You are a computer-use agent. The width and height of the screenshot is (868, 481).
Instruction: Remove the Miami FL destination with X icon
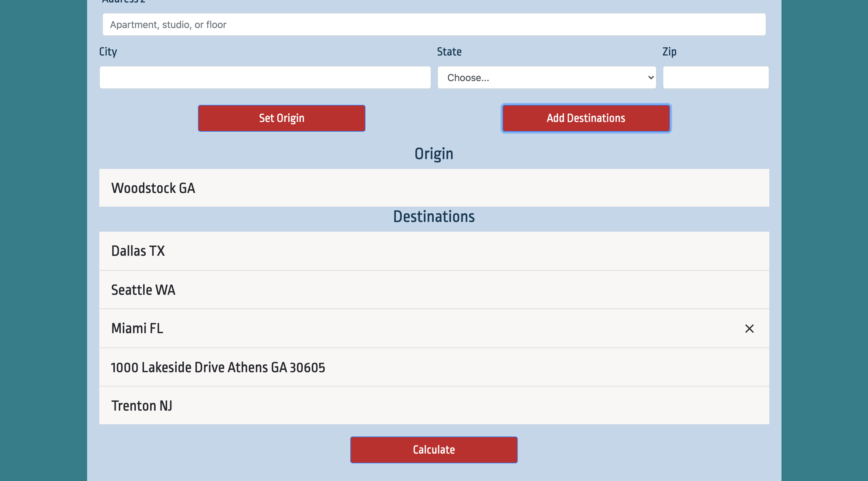[x=749, y=329]
